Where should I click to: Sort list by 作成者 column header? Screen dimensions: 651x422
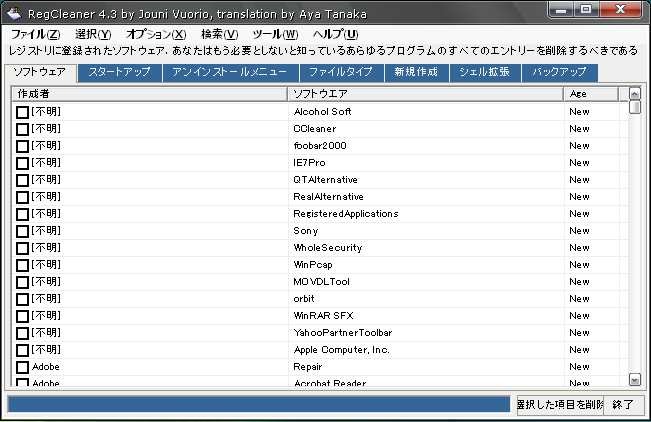coord(150,93)
